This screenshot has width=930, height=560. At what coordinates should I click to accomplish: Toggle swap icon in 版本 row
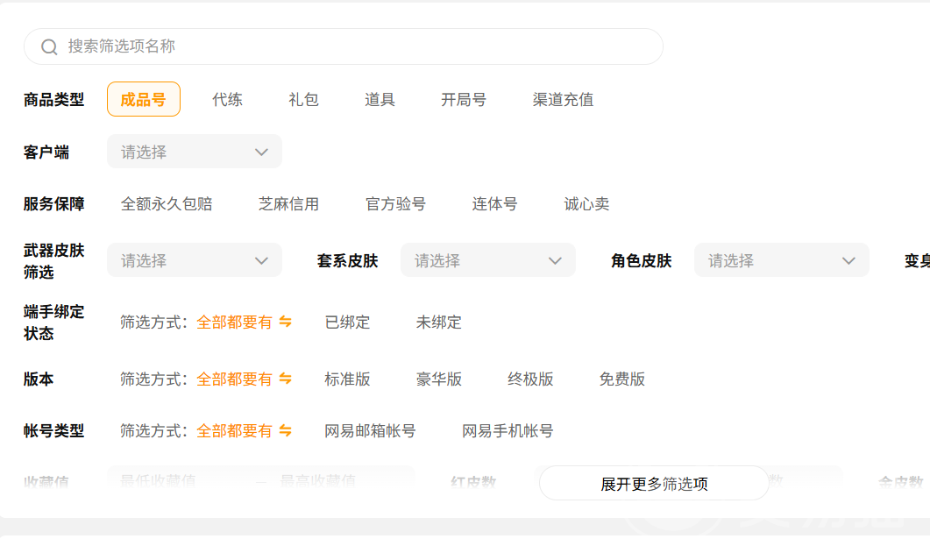pyautogui.click(x=285, y=379)
